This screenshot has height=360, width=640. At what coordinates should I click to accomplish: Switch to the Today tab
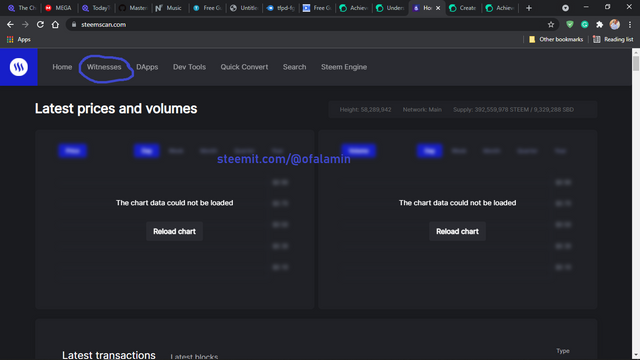[96, 8]
